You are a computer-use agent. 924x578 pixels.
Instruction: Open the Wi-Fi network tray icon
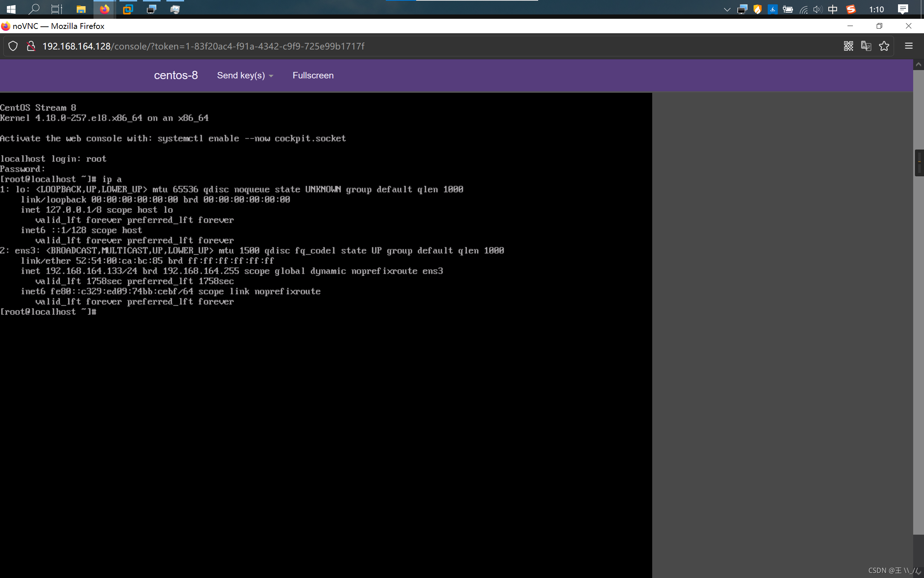pos(803,9)
